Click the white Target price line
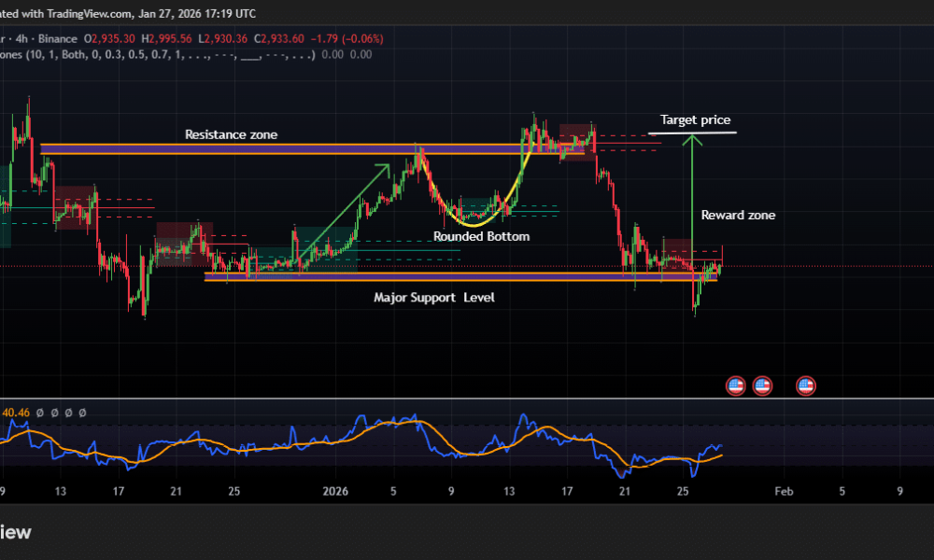 tap(692, 133)
